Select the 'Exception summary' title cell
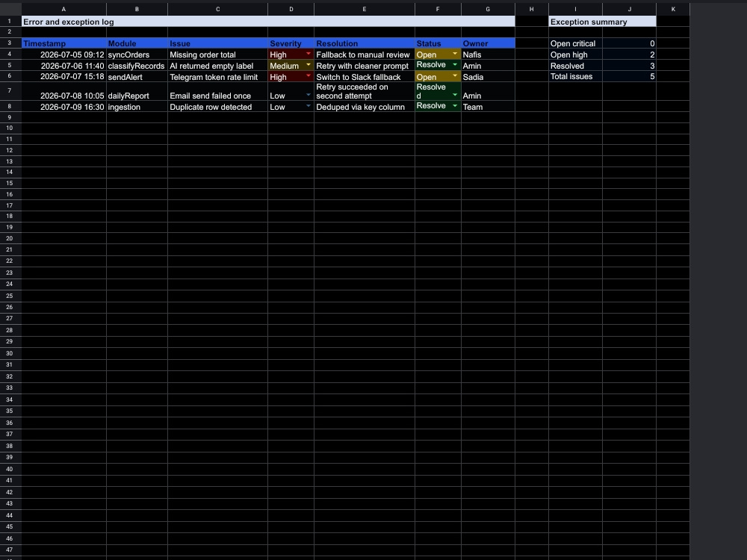This screenshot has width=747, height=560. tap(602, 22)
